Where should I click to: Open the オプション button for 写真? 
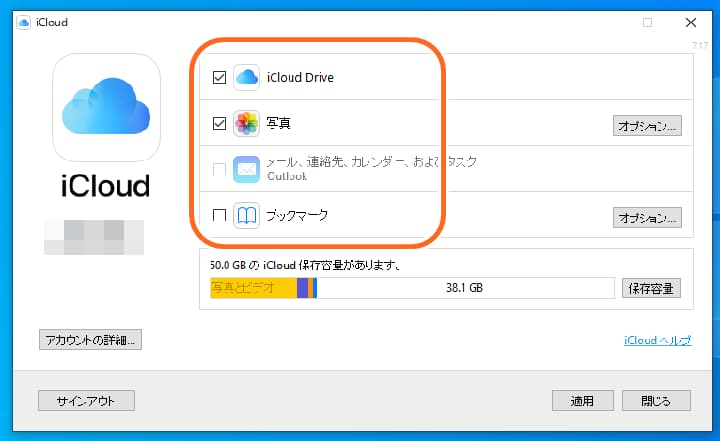647,126
